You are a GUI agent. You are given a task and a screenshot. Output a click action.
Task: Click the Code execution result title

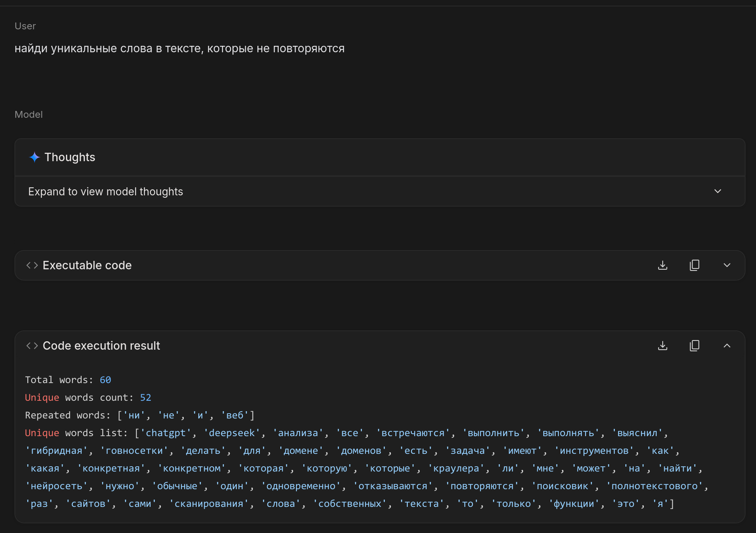[x=101, y=346]
